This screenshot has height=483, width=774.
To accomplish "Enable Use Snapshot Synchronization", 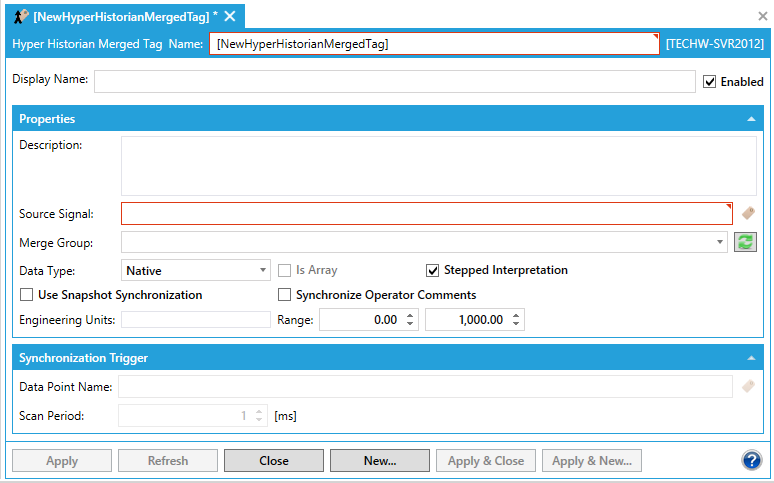I will (x=27, y=295).
